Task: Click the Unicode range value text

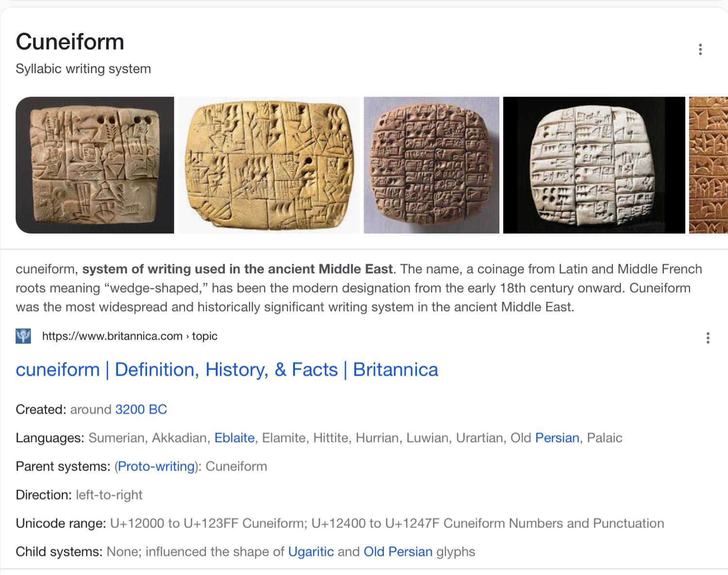Action: (x=387, y=523)
